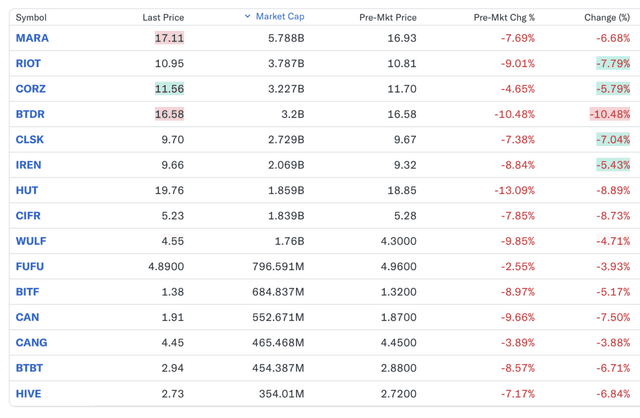The width and height of the screenshot is (640, 418).
Task: Click the BITF ticker symbol
Action: (29, 292)
